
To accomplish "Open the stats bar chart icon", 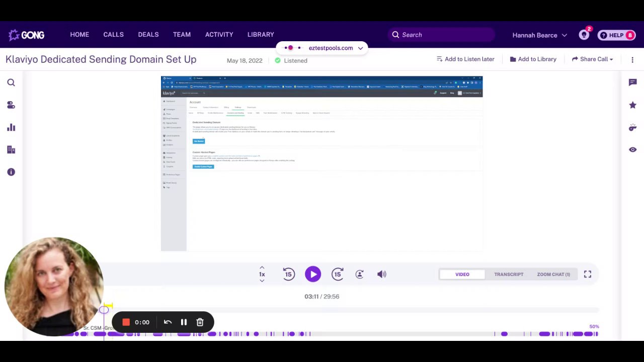I will coord(11,127).
